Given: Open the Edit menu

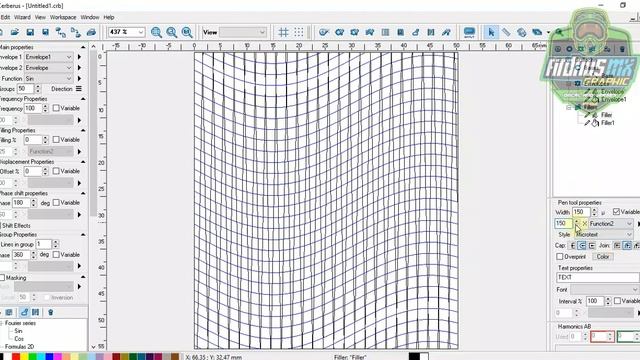Looking at the screenshot, I should (5, 17).
